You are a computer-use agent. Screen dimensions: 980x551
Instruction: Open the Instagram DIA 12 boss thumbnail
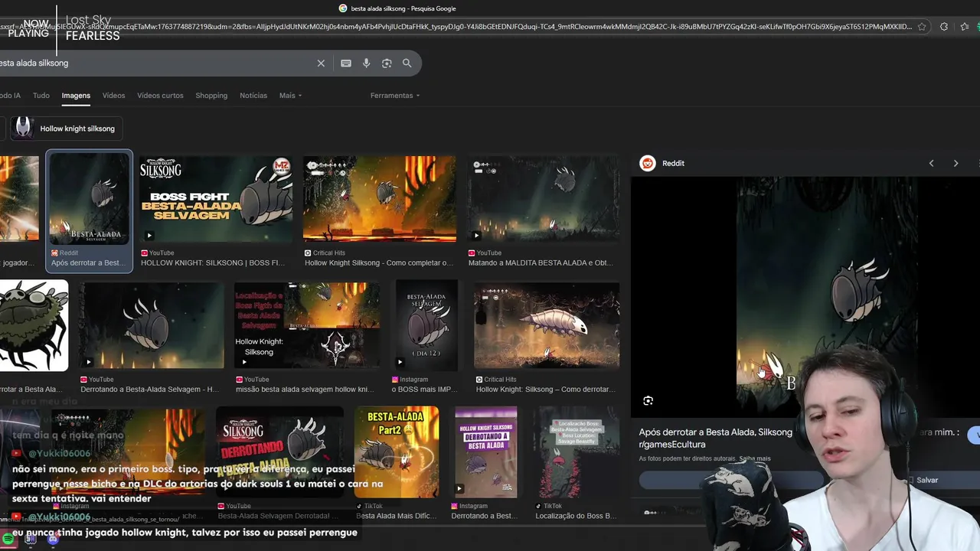click(x=426, y=325)
